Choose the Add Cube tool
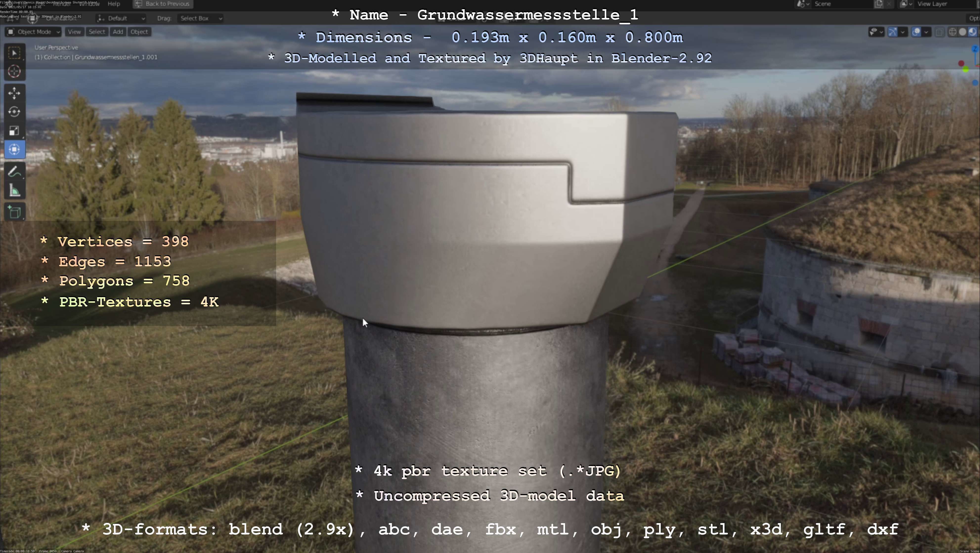980x553 pixels. point(14,212)
